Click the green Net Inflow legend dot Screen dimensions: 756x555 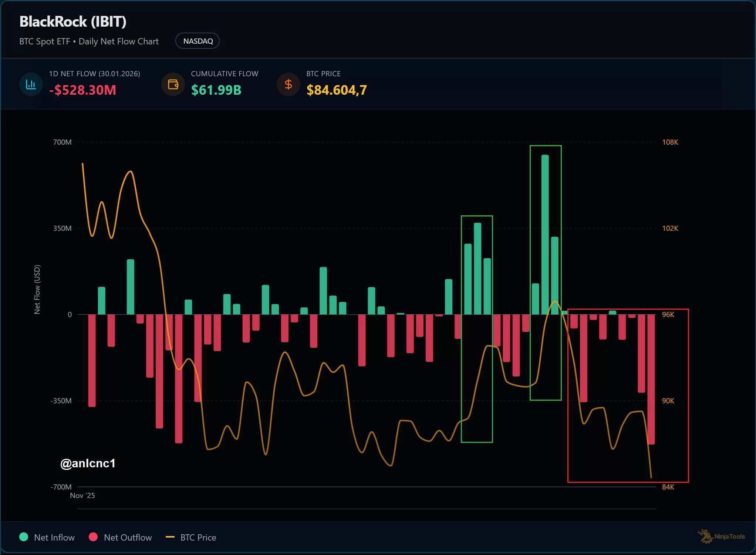(24, 537)
